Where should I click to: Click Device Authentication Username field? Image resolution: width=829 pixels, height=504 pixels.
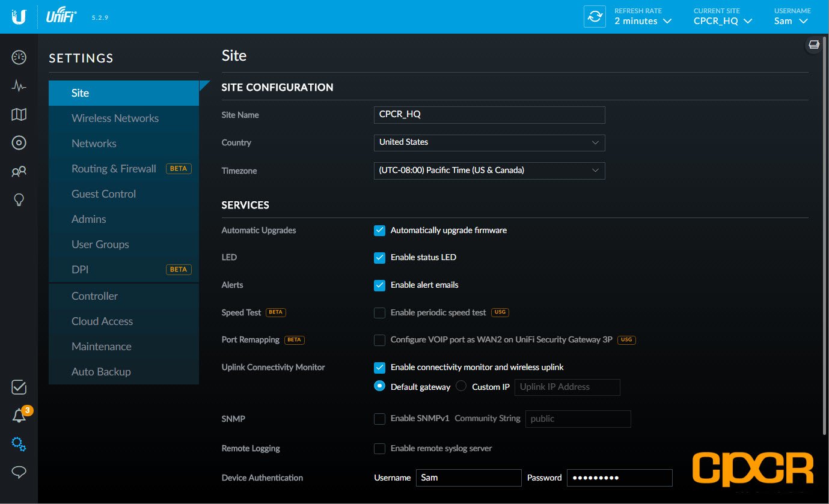(468, 478)
